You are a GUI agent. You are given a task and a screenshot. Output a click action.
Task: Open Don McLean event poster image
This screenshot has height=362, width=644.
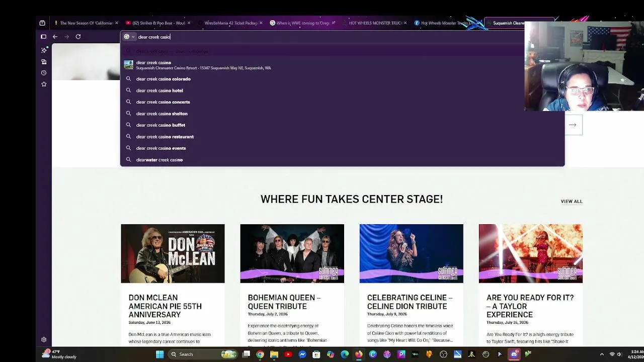tap(173, 253)
